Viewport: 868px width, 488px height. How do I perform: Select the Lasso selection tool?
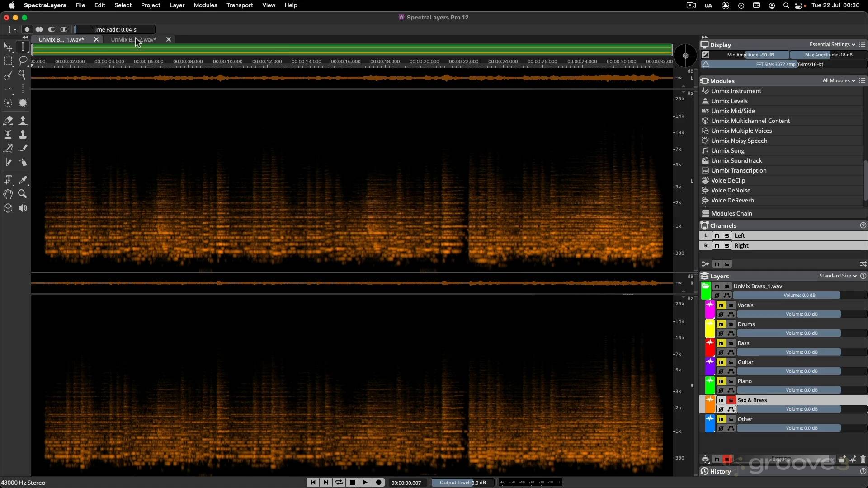23,61
